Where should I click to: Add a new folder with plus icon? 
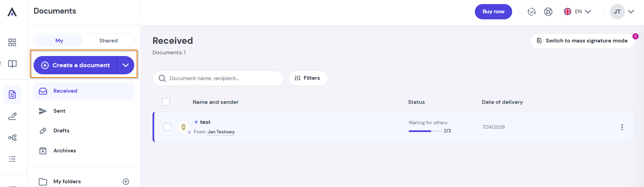pyautogui.click(x=126, y=182)
